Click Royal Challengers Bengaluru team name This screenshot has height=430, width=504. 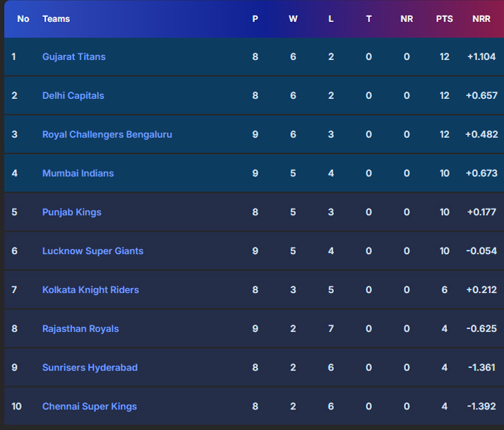(x=107, y=134)
